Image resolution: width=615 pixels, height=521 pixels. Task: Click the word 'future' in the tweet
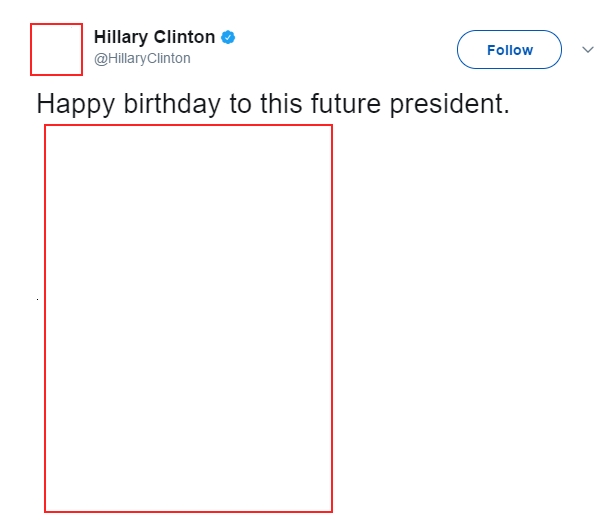[346, 104]
